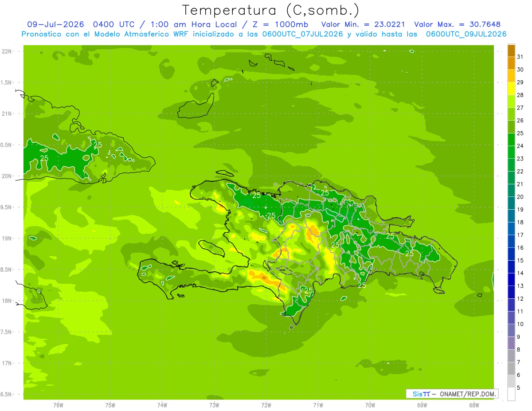Viewport: 532px width, 411px height.
Task: Click the legend value "12"
Action: 520,299
